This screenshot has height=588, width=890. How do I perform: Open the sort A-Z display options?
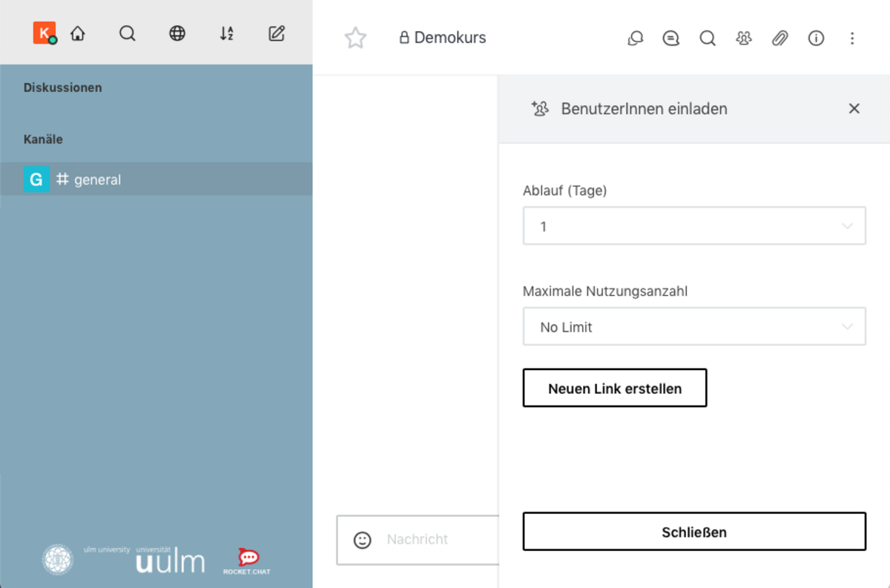(227, 33)
